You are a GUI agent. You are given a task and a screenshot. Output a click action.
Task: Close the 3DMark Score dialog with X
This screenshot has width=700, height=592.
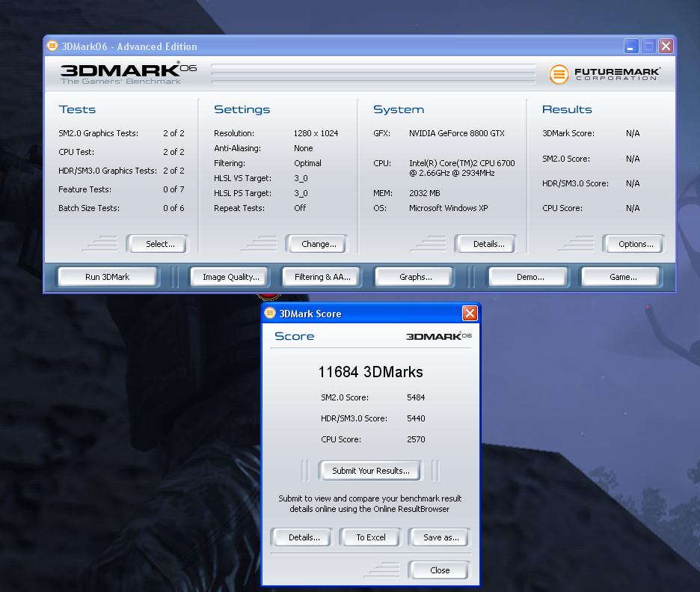tap(470, 313)
